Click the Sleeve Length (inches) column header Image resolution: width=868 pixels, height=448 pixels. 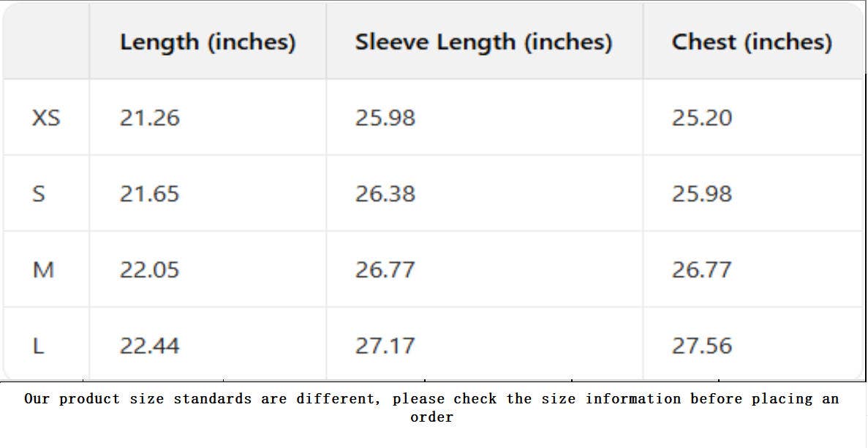(x=483, y=42)
